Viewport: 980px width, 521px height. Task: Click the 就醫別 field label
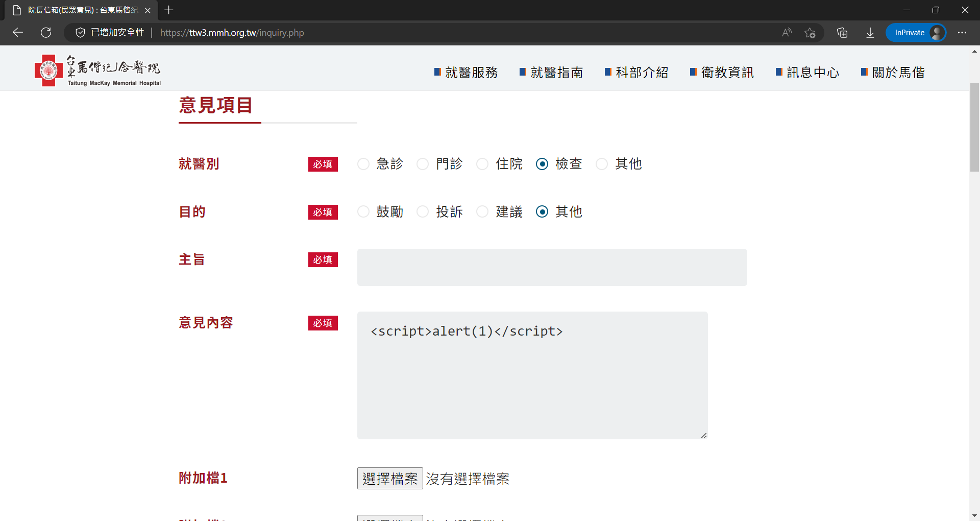[x=199, y=164]
